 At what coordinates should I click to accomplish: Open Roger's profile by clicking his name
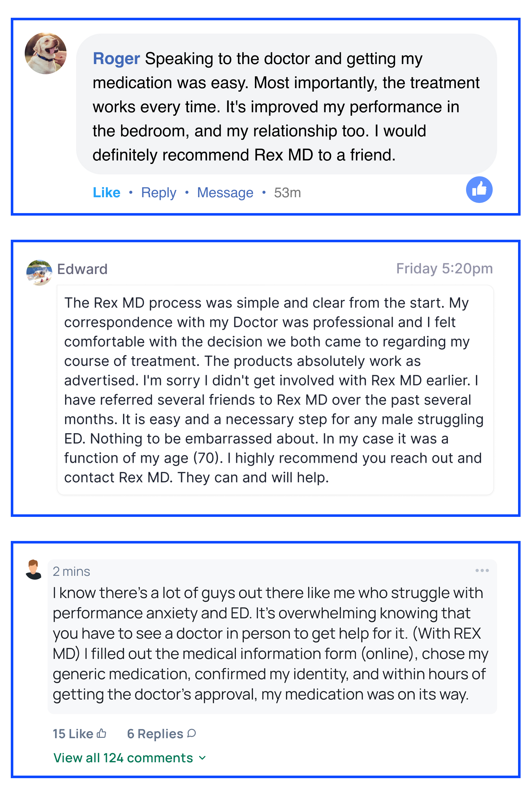click(116, 58)
